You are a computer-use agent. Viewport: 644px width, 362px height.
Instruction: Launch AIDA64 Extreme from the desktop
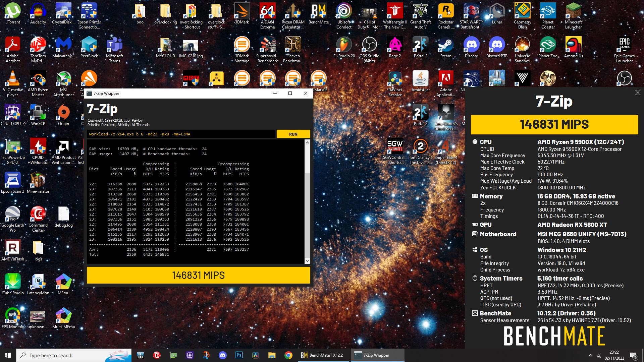(x=267, y=16)
